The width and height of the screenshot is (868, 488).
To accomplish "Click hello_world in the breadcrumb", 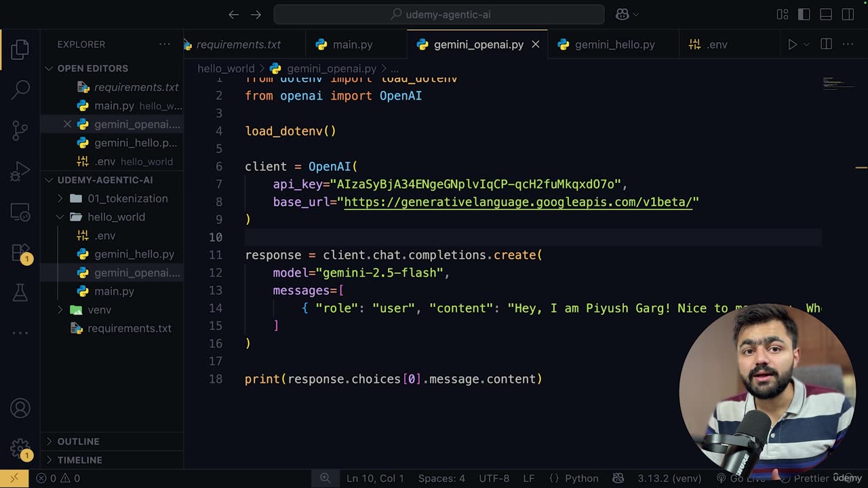I will coord(226,68).
